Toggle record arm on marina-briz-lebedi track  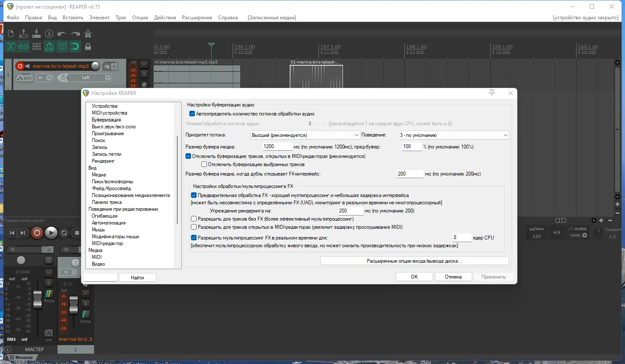pos(20,66)
